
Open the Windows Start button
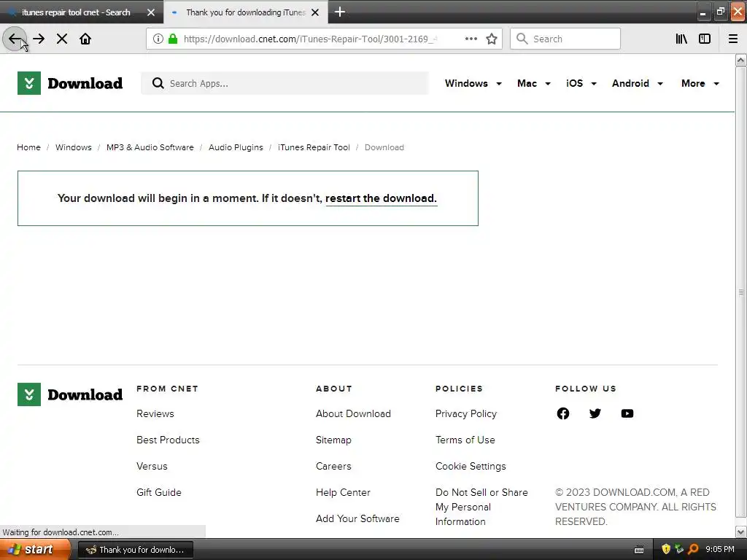pyautogui.click(x=34, y=550)
